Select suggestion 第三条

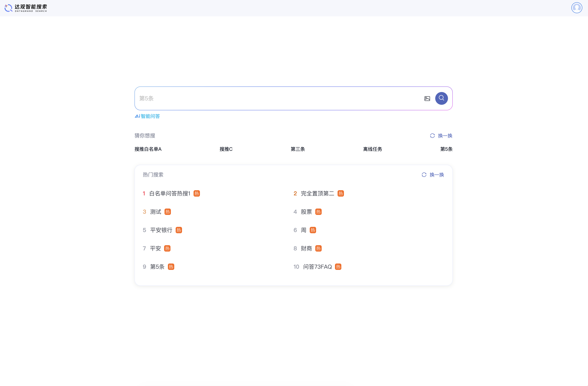tap(298, 149)
